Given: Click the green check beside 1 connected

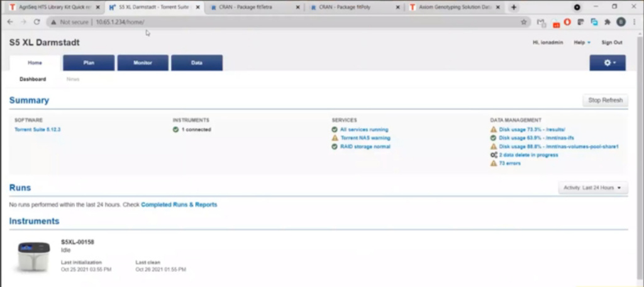Looking at the screenshot, I should tap(176, 129).
